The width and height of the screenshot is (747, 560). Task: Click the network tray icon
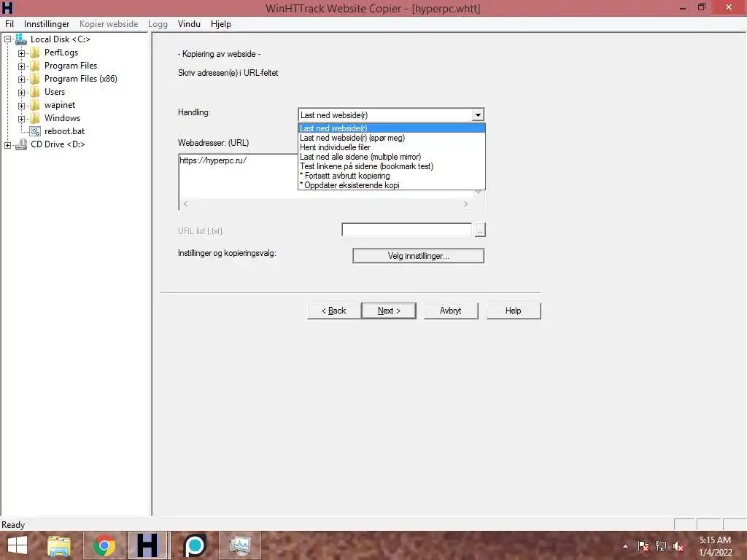point(661,546)
